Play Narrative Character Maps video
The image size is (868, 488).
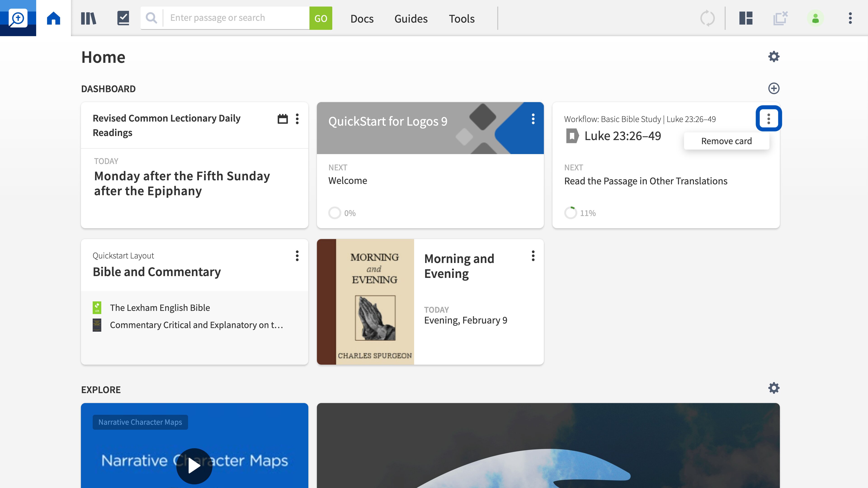point(194,466)
